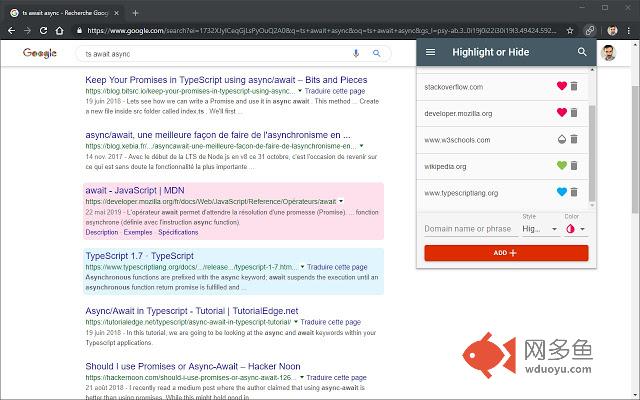
Task: Open the Highlight or Hide hamburger menu
Action: coord(430,52)
